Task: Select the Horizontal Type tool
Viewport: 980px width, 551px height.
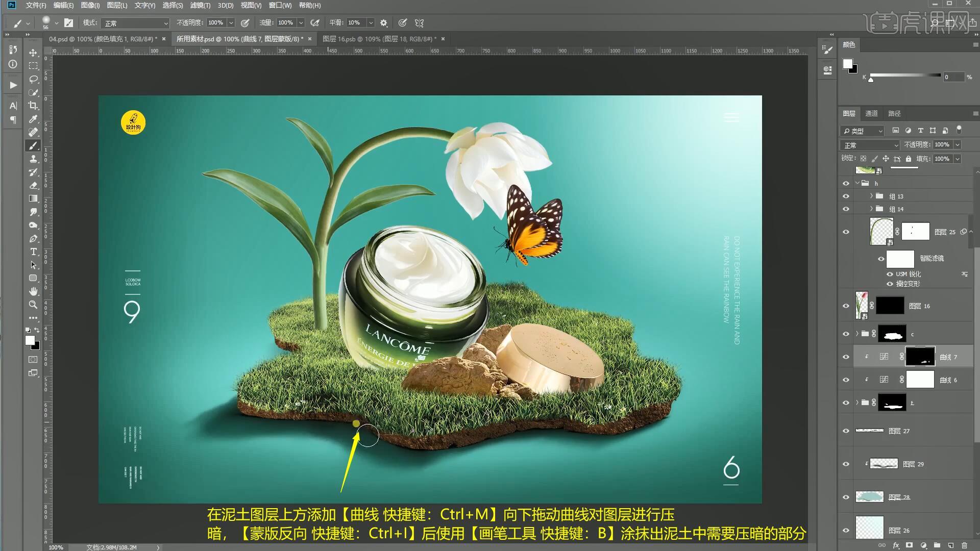Action: pyautogui.click(x=33, y=252)
